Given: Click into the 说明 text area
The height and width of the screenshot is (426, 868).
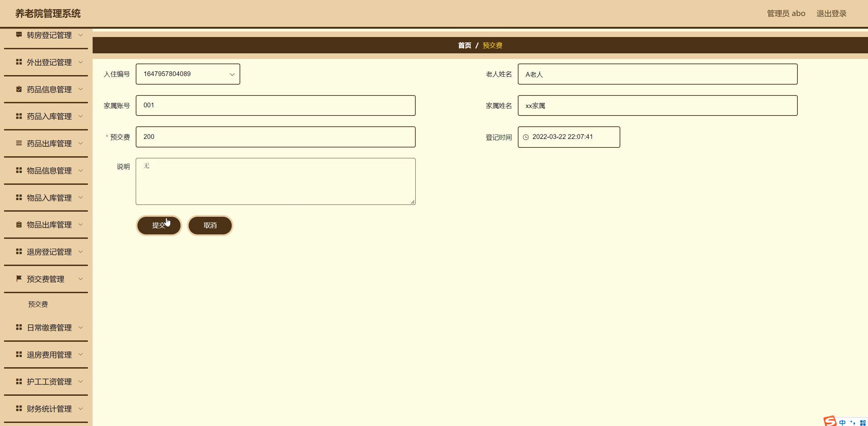Looking at the screenshot, I should pos(275,181).
